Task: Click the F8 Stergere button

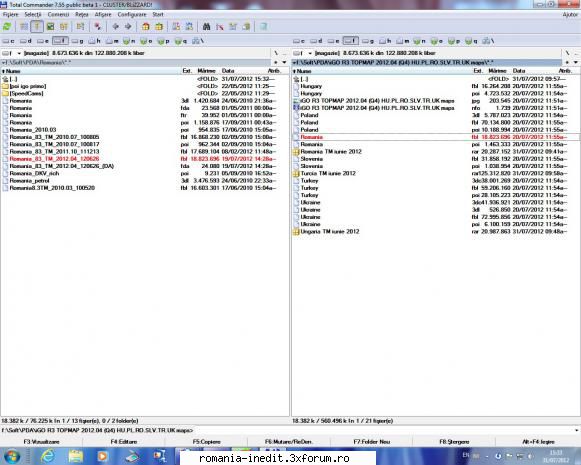Action: click(x=454, y=442)
